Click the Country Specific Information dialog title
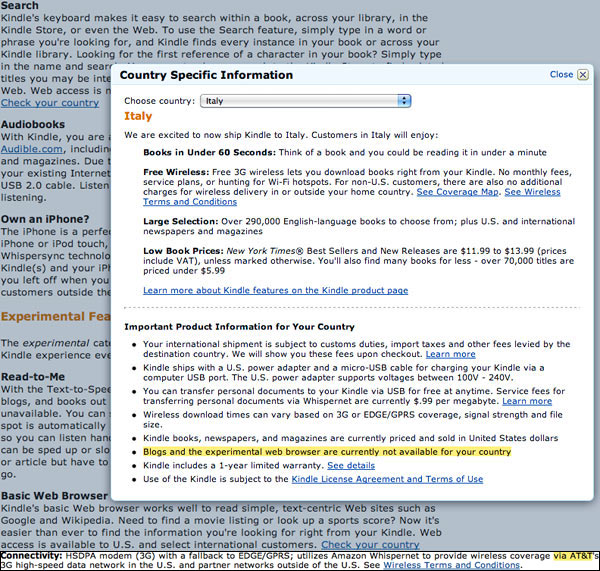 [206, 75]
